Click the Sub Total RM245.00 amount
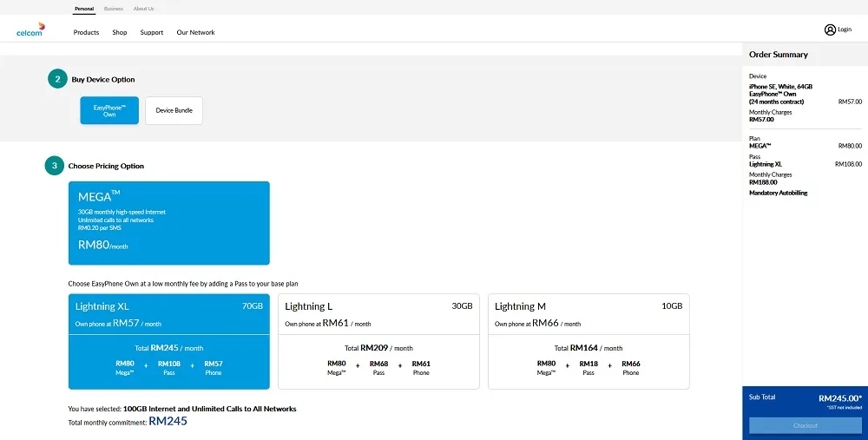The width and height of the screenshot is (868, 440). [839, 398]
